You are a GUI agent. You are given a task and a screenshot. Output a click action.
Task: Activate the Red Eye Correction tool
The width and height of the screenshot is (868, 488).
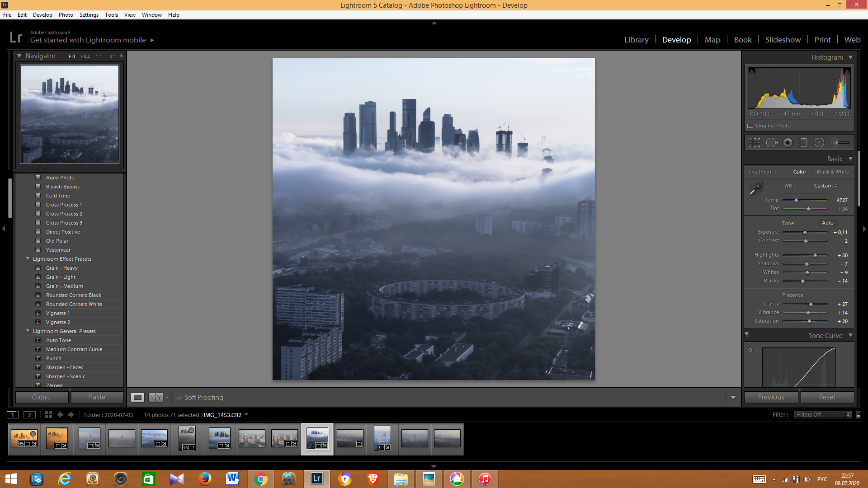pos(788,143)
